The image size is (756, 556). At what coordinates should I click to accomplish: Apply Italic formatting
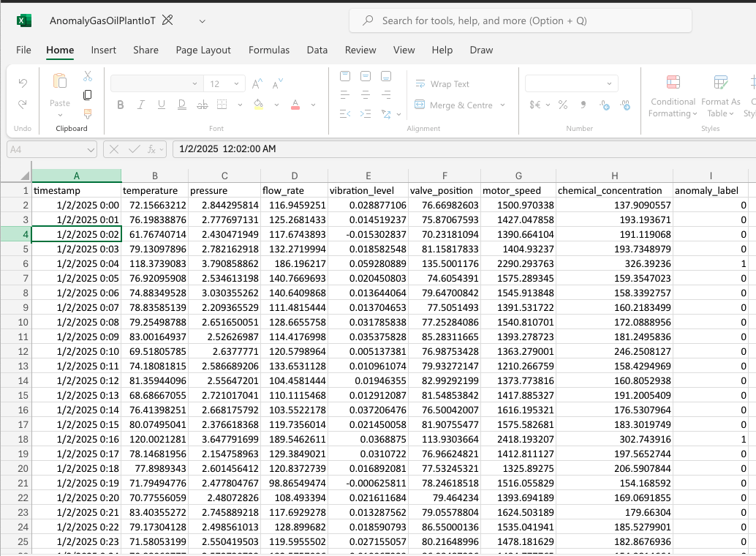click(x=140, y=105)
